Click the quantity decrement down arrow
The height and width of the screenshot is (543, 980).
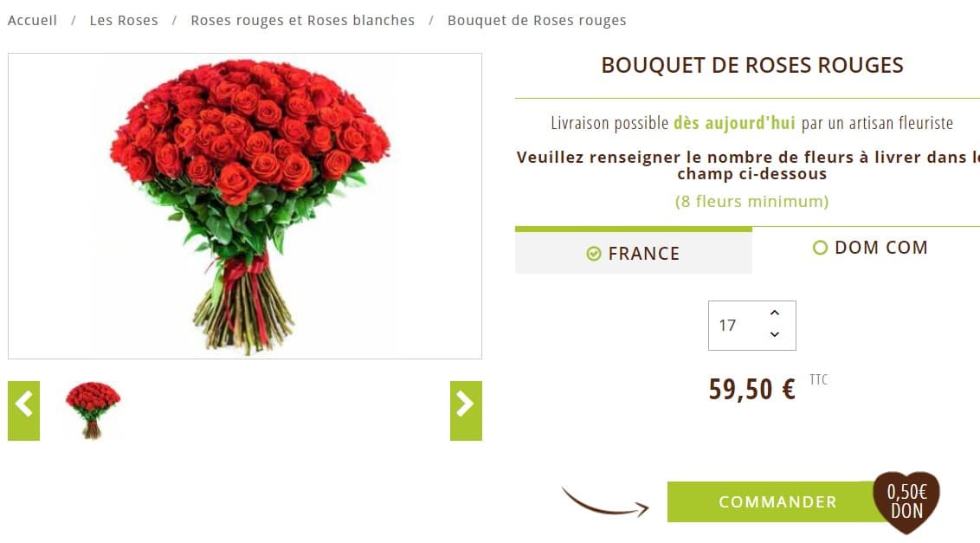[x=774, y=336]
